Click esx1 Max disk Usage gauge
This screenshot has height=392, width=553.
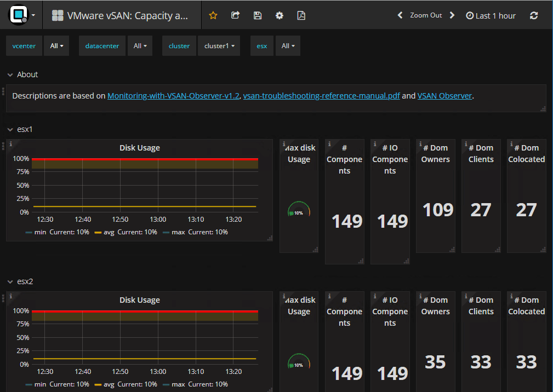[x=299, y=211]
